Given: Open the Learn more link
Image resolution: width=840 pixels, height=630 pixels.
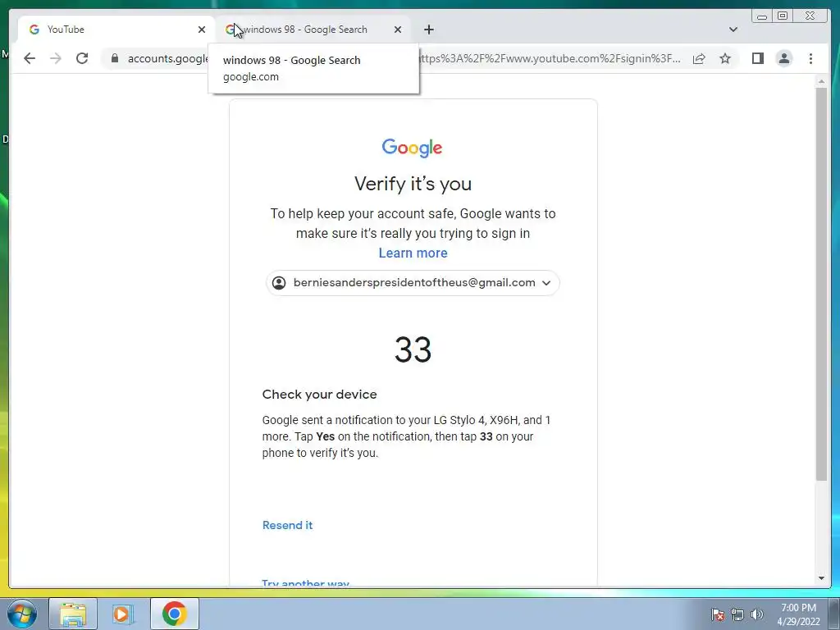Looking at the screenshot, I should (x=413, y=253).
